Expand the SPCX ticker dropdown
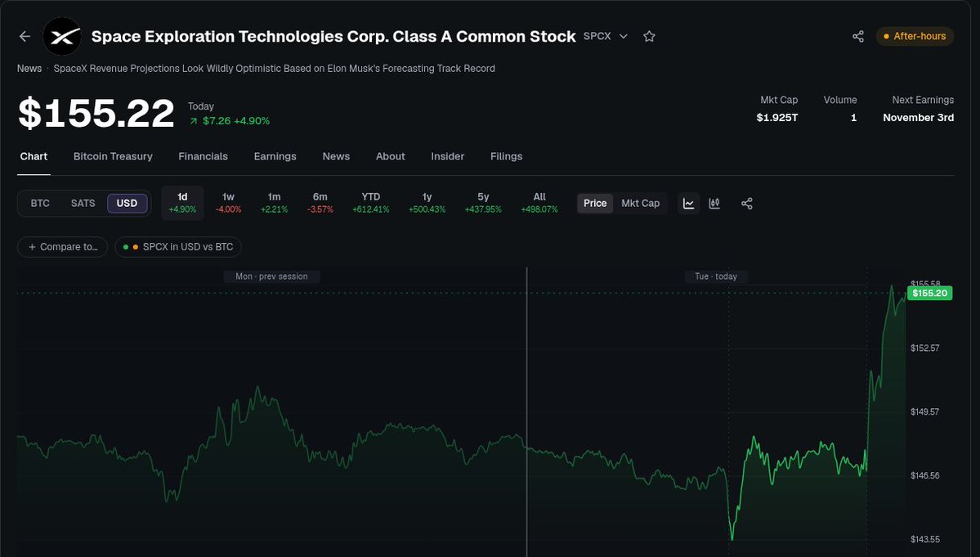 (623, 36)
